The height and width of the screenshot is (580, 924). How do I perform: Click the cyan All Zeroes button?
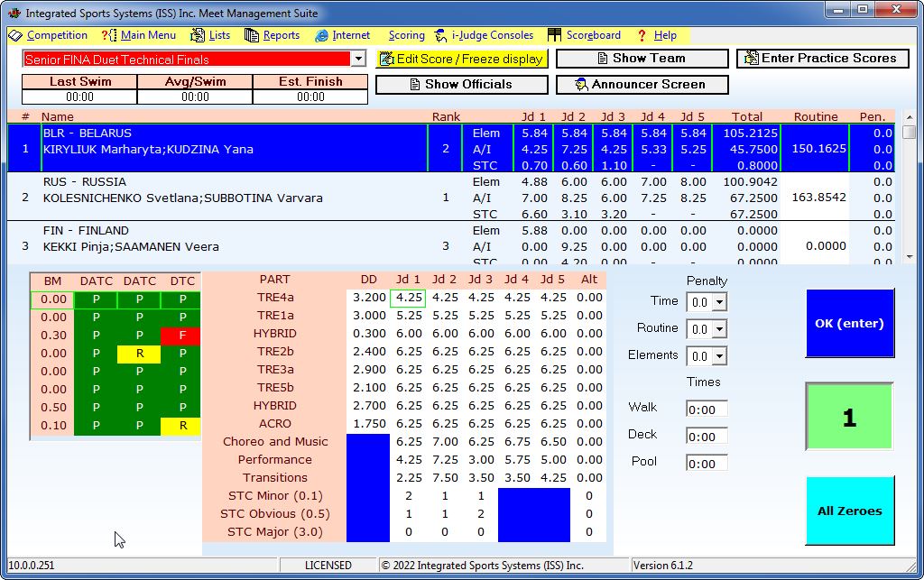coord(850,511)
